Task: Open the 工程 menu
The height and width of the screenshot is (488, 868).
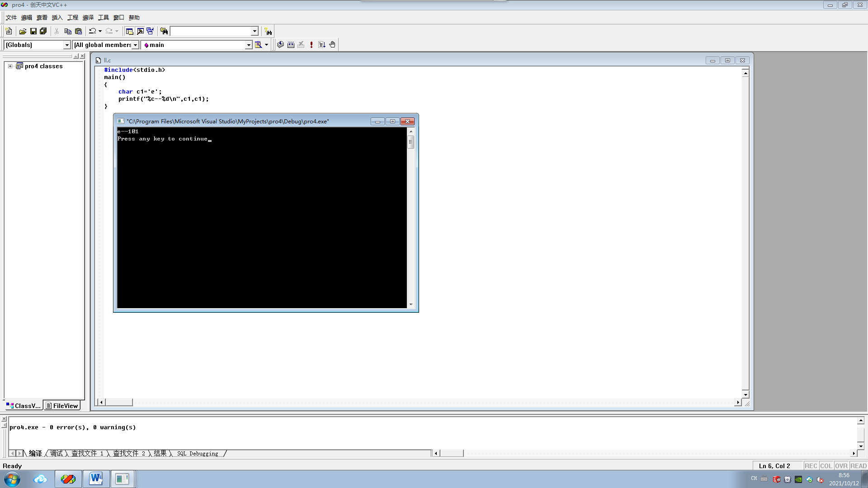Action: click(72, 18)
